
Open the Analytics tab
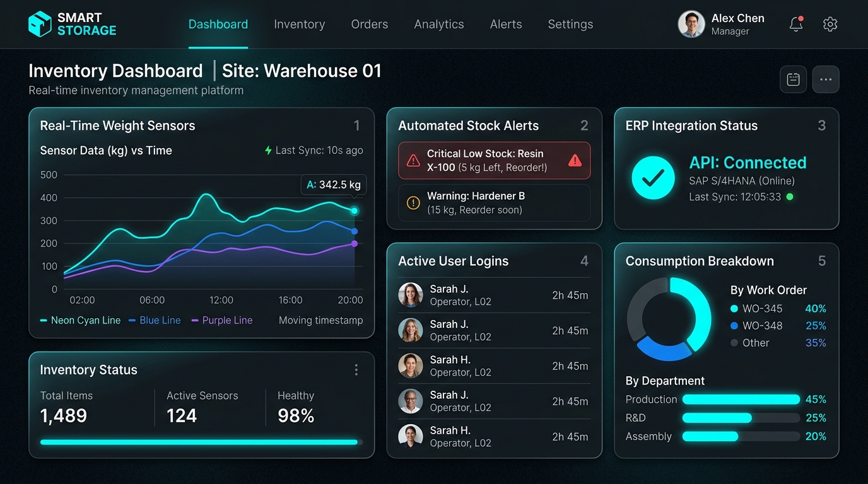point(439,25)
